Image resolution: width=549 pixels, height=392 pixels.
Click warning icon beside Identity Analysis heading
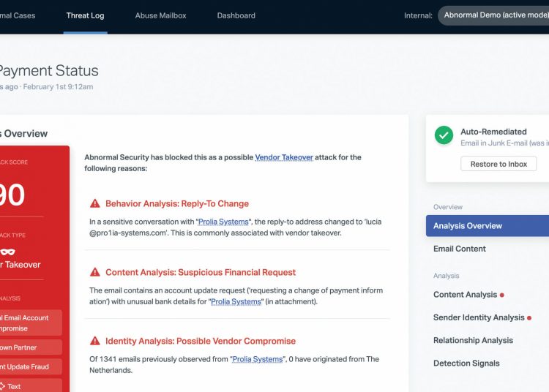point(95,342)
